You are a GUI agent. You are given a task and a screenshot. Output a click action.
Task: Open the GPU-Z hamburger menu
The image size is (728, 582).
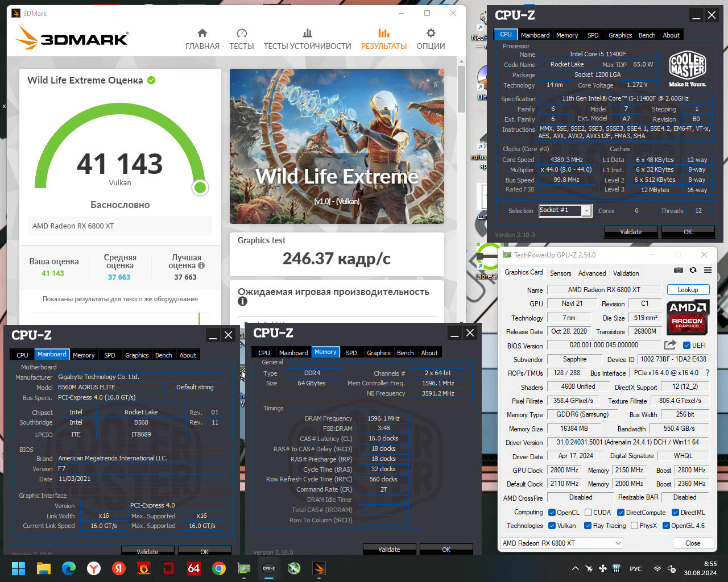[x=708, y=271]
